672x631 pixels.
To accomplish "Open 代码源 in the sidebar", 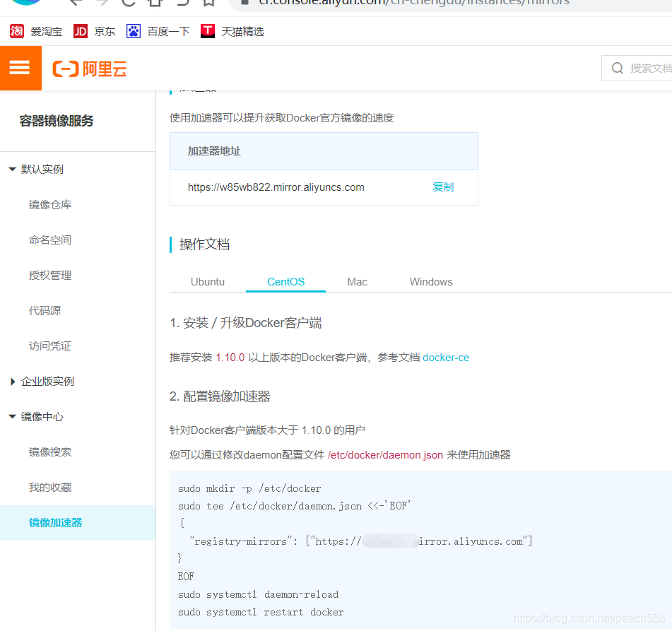I will tap(45, 310).
